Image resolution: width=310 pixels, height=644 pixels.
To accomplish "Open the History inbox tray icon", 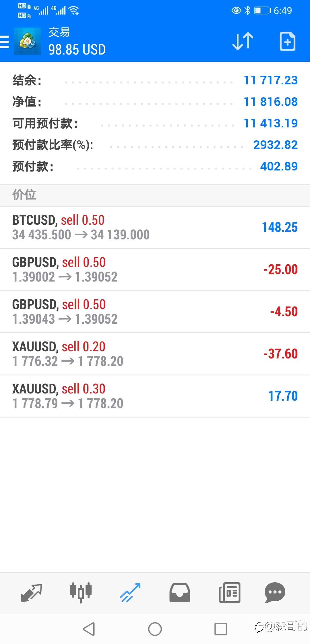I will 180,593.
